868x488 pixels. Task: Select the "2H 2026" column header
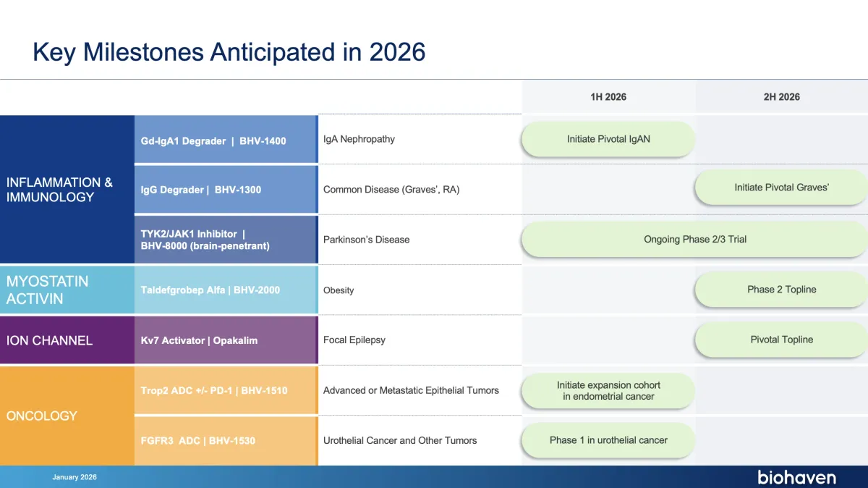(781, 96)
